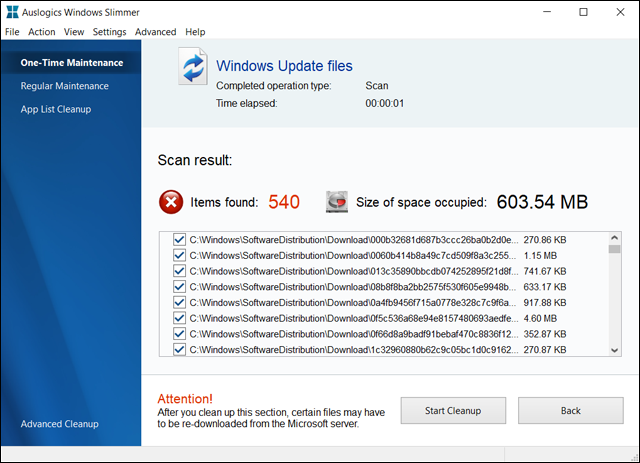Select the 741.67 KB file size entry
The image size is (640, 463).
pyautogui.click(x=545, y=271)
